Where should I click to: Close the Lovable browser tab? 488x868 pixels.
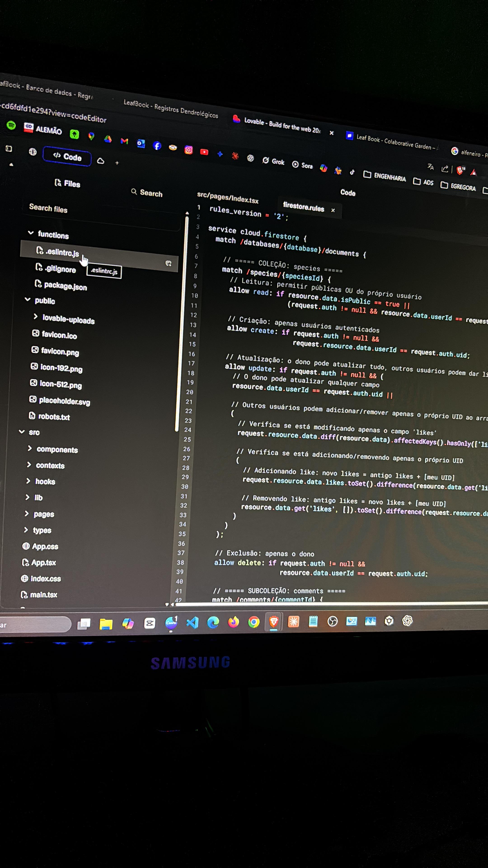331,133
